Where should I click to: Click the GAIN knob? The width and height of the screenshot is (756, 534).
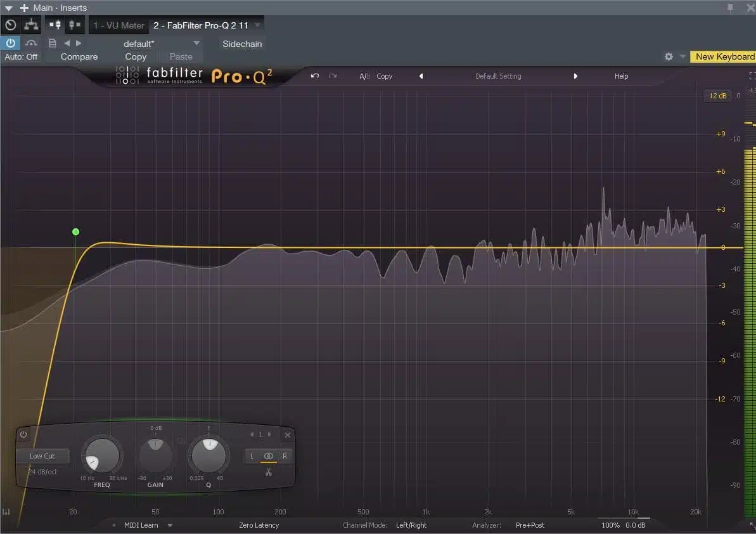(x=155, y=456)
